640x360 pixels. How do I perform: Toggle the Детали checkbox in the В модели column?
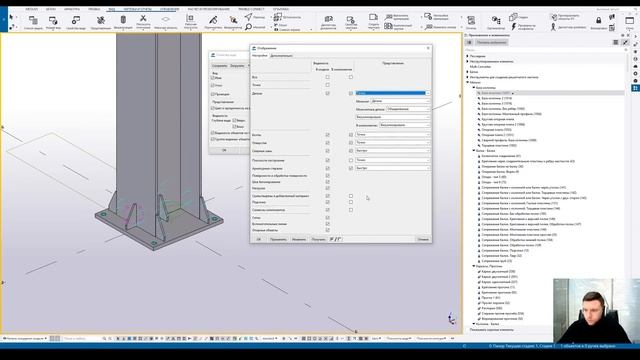tap(327, 93)
